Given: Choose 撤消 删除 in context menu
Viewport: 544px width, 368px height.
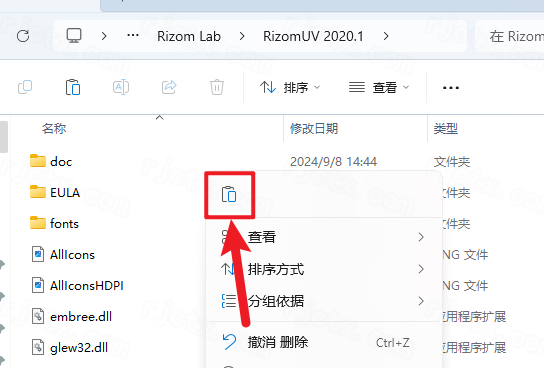Looking at the screenshot, I should (x=323, y=343).
